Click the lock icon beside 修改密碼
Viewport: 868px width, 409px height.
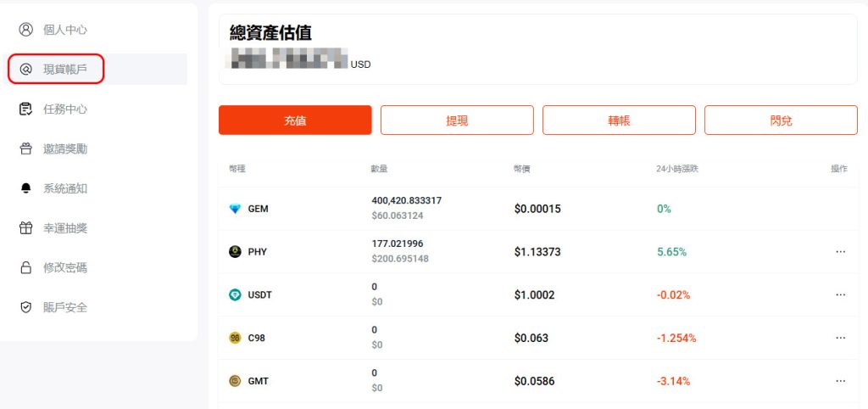click(x=26, y=268)
